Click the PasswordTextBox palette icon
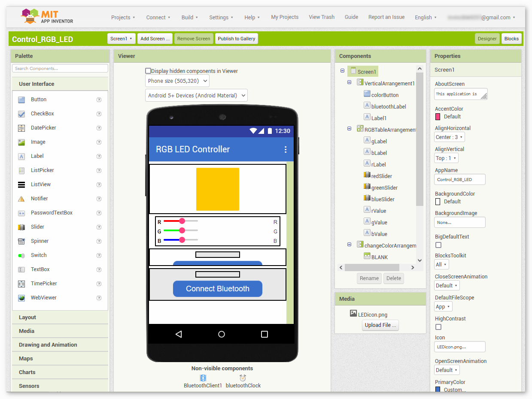Viewport: 532px width, 399px height. [x=21, y=213]
